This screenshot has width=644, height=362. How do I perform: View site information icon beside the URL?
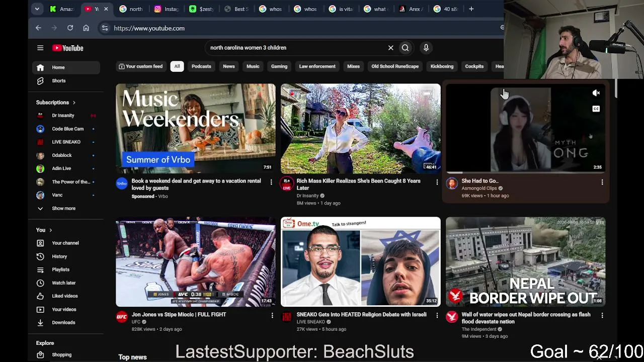tap(105, 28)
